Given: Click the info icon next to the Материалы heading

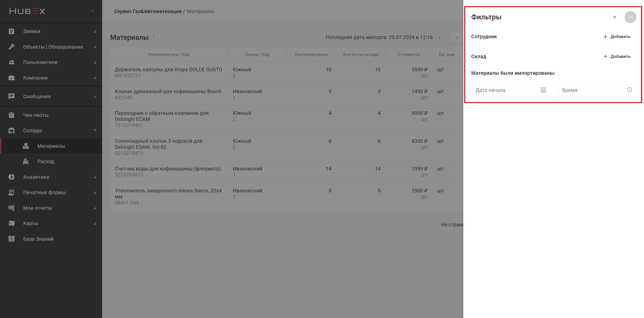Looking at the screenshot, I should tap(154, 36).
